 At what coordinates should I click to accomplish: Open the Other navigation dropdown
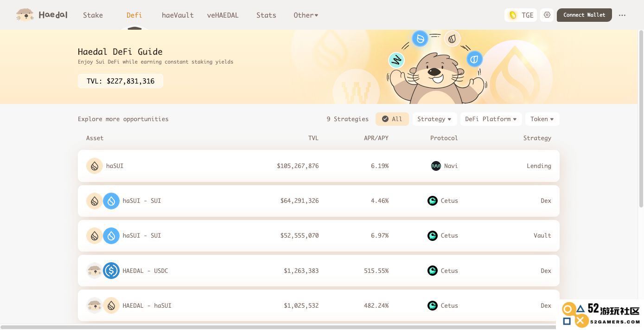[306, 15]
